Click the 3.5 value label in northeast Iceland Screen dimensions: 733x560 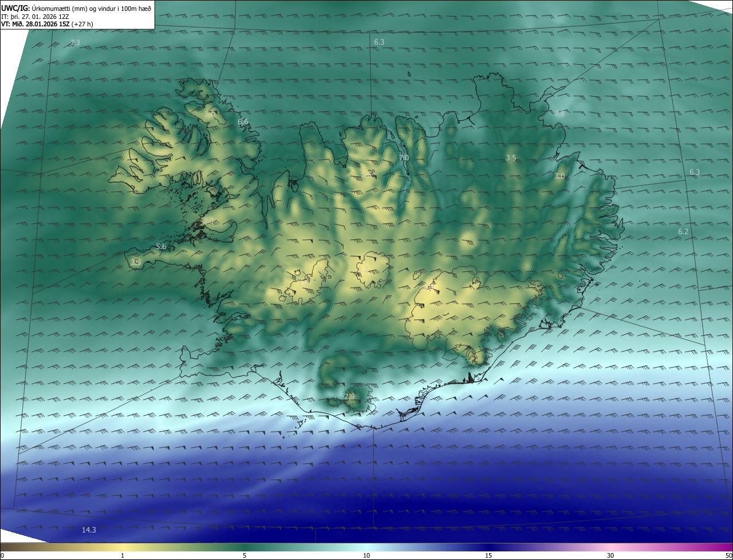[x=511, y=157]
